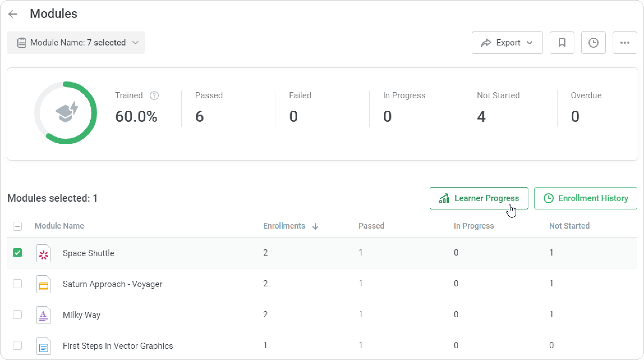Click the Trained help question-mark icon
This screenshot has width=644, height=360.
[154, 95]
